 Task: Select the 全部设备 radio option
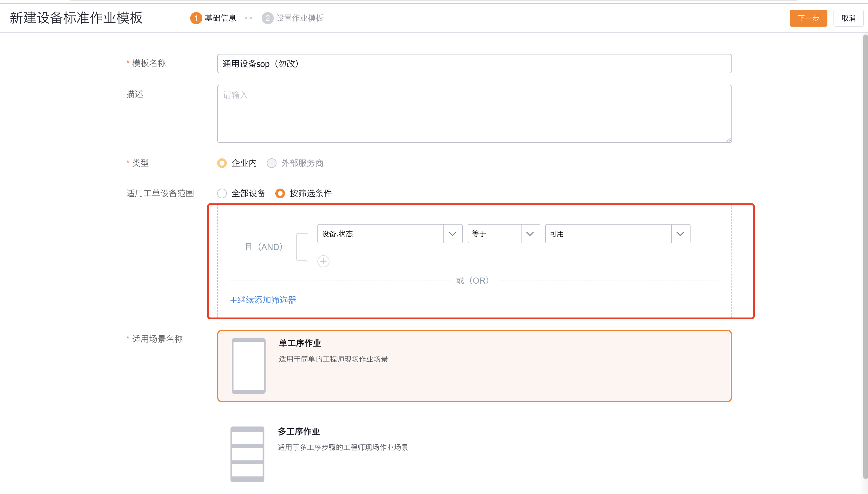[x=222, y=193]
